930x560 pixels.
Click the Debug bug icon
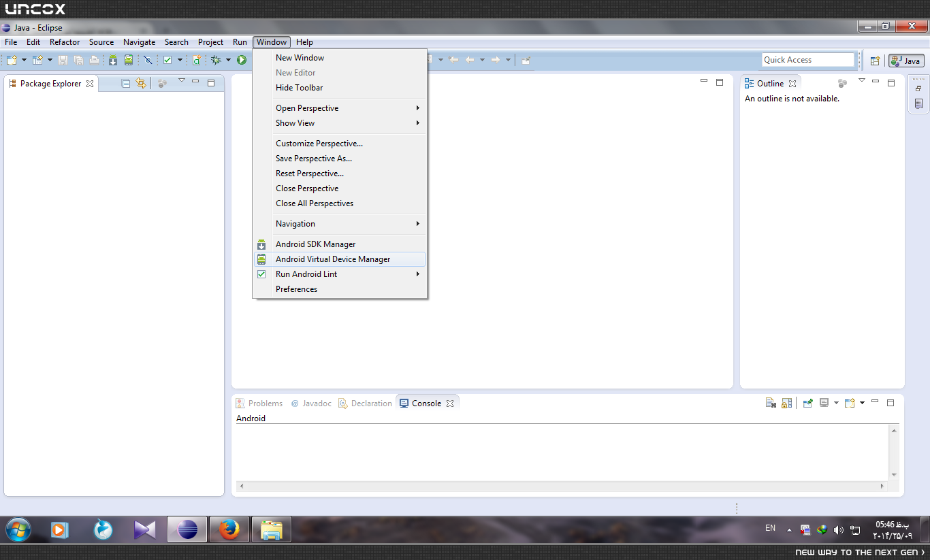[217, 60]
